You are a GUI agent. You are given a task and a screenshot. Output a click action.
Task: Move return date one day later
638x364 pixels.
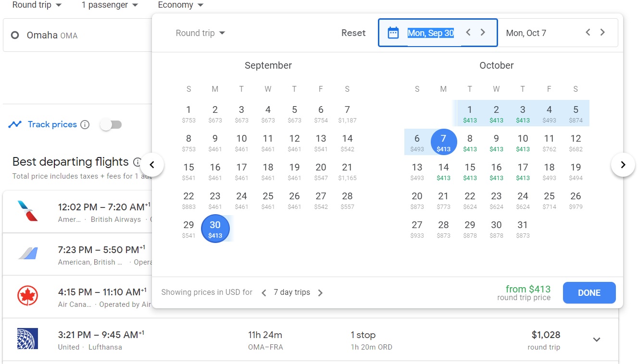tap(602, 33)
